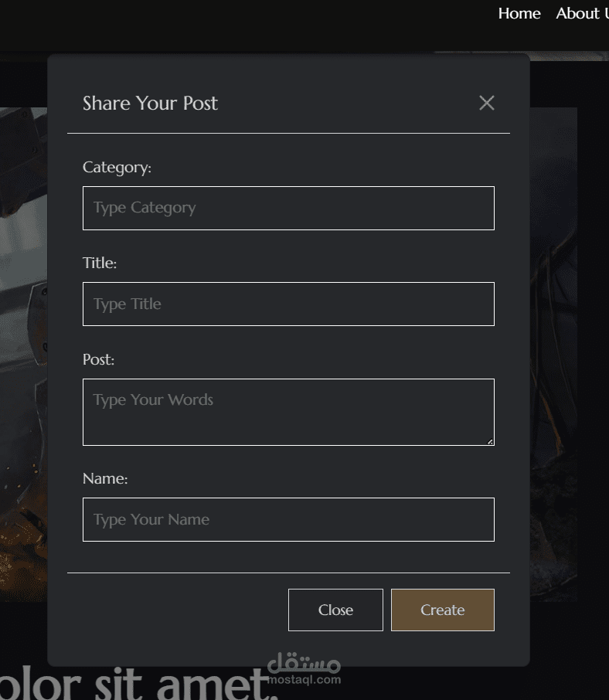
Task: Close the Share Your Post dialog with the X icon
Action: point(486,103)
